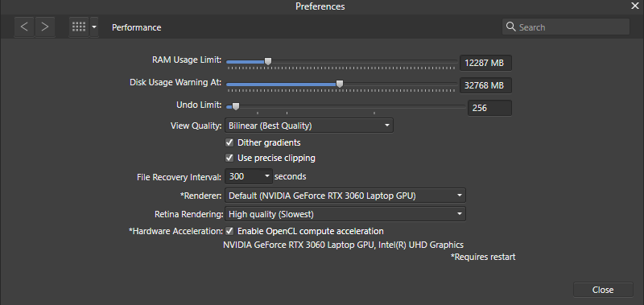Click the Retina Rendering label
Image resolution: width=644 pixels, height=305 pixels.
[x=188, y=214]
